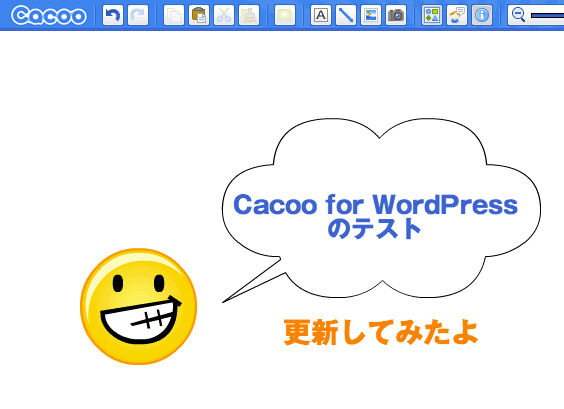Image resolution: width=564 pixels, height=409 pixels.
Task: Insert an image with the picture icon
Action: 371,15
